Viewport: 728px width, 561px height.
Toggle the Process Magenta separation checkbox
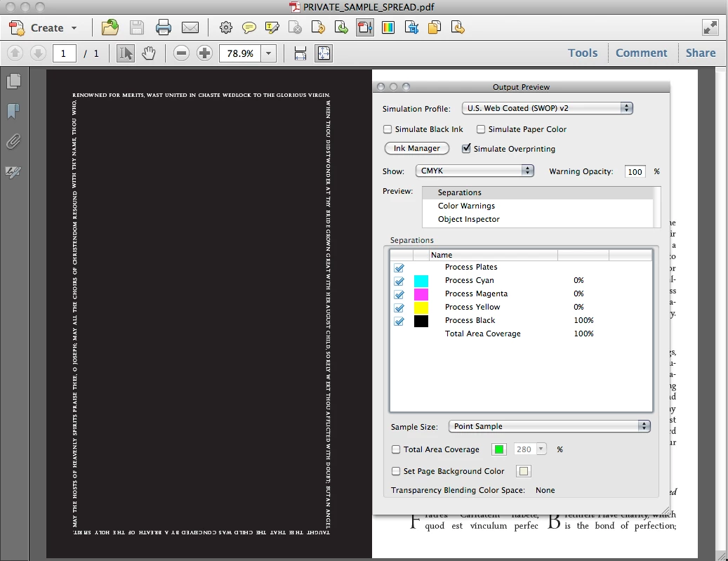point(399,294)
